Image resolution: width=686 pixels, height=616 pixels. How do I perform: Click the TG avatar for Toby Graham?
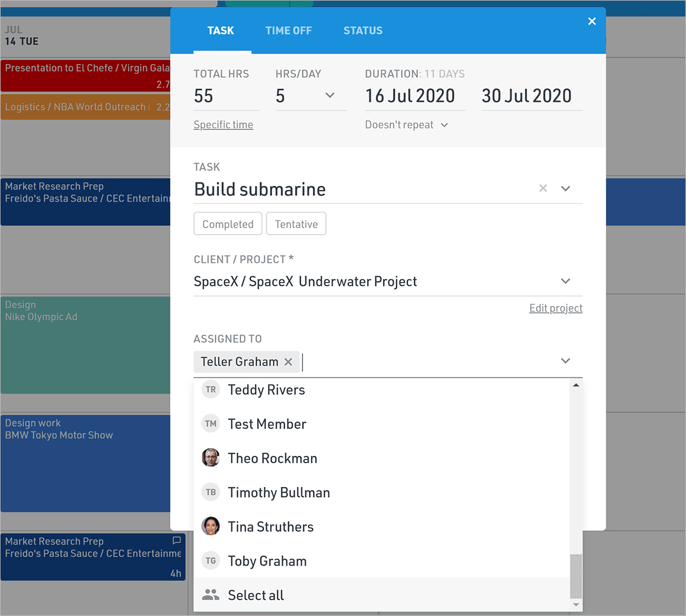click(x=211, y=561)
